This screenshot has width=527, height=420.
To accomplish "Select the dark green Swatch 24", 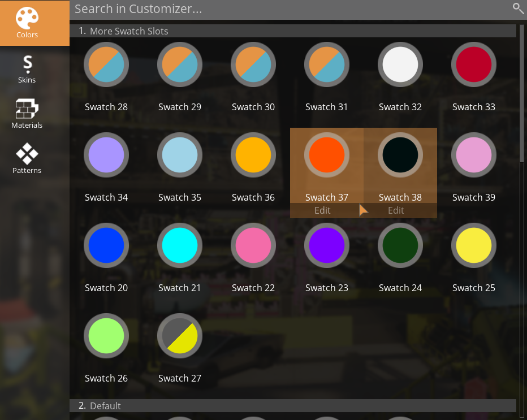I will 400,245.
